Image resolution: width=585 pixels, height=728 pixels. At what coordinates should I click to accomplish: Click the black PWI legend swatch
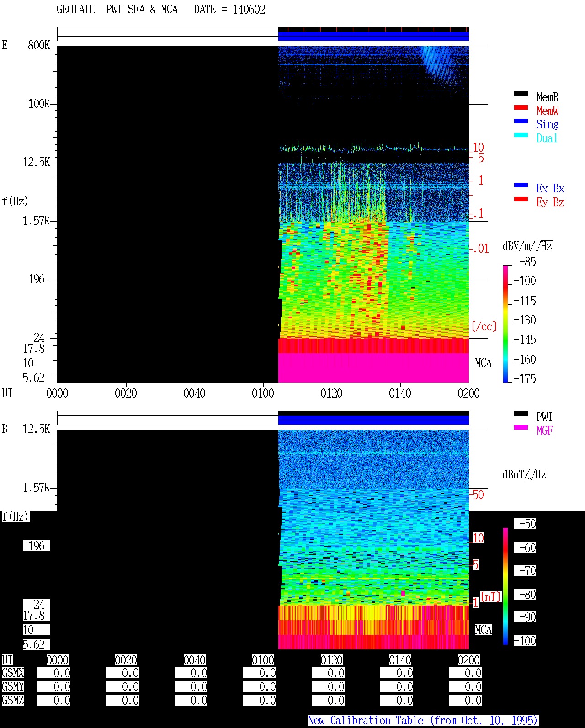pos(521,414)
